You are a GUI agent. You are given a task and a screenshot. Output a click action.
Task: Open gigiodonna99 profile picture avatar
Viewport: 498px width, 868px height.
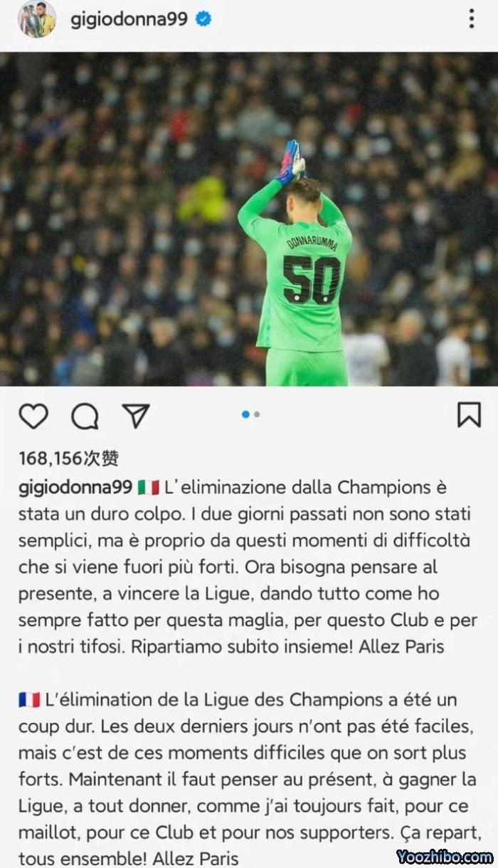click(36, 19)
